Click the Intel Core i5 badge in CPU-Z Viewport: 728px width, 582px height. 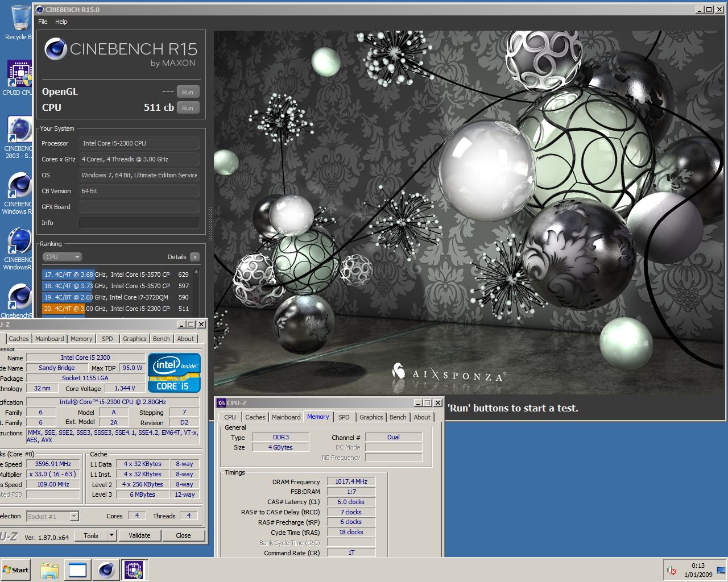point(174,373)
